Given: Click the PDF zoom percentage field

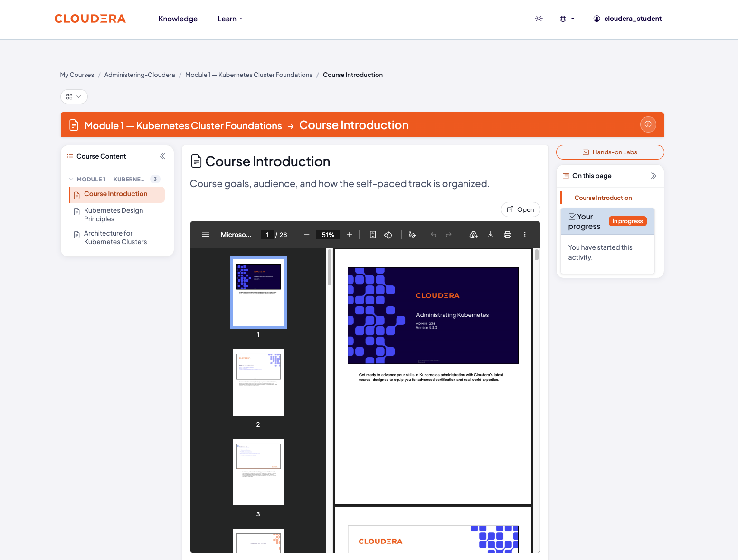Looking at the screenshot, I should point(328,235).
